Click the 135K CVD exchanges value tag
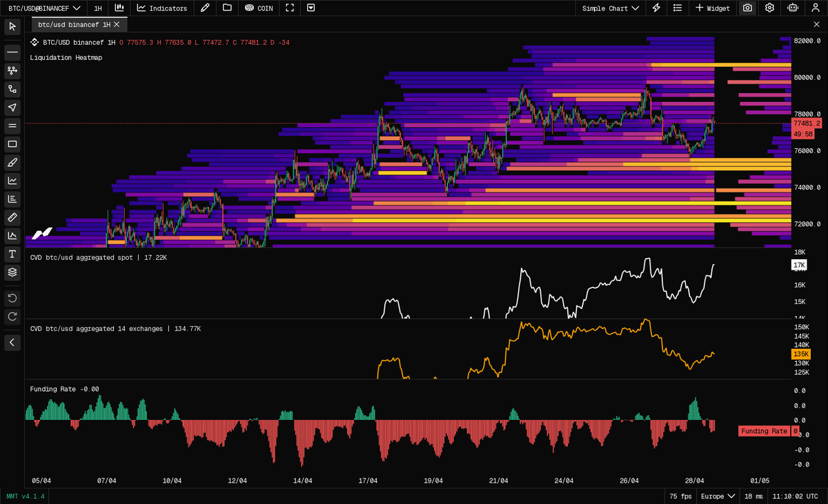This screenshot has width=828, height=504. coord(800,354)
